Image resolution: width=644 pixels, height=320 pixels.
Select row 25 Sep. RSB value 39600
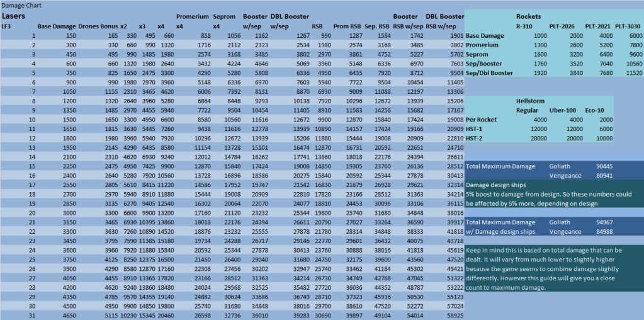[382, 260]
